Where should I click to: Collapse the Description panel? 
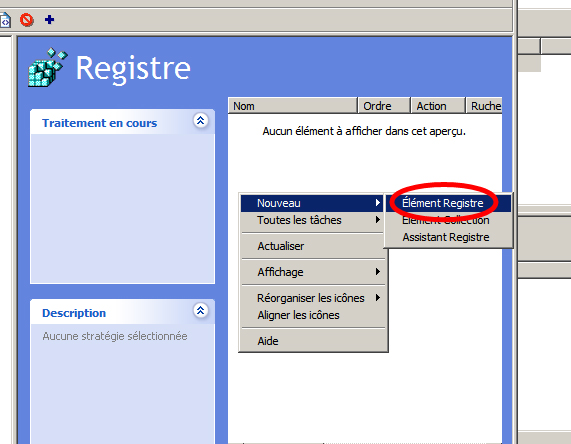[200, 310]
